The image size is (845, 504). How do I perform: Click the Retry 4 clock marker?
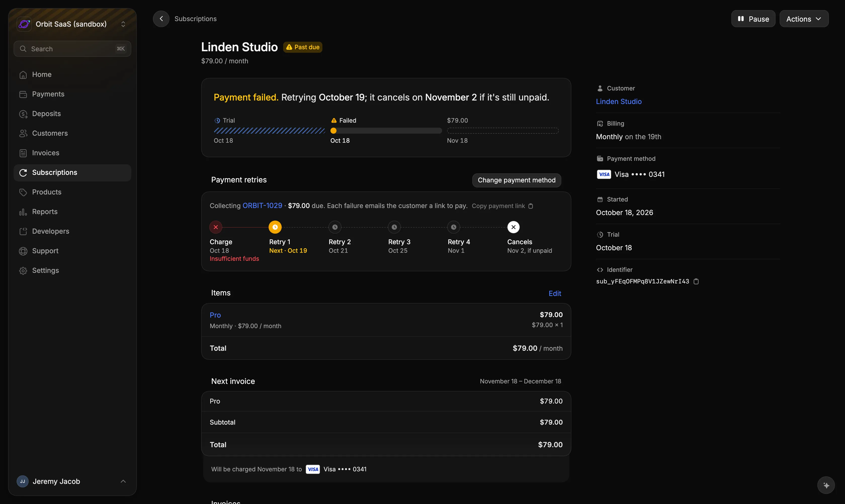click(x=454, y=227)
